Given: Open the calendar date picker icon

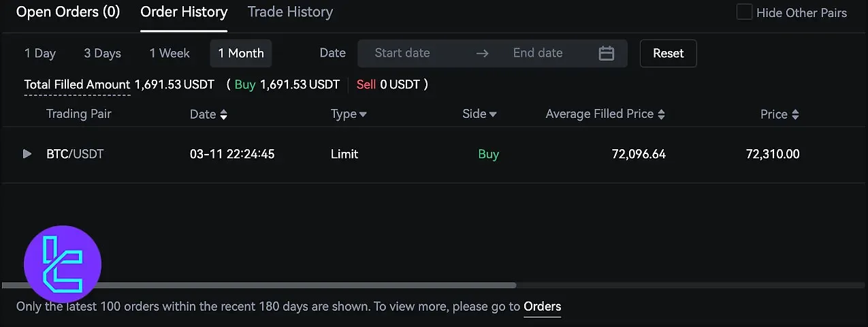Looking at the screenshot, I should [x=606, y=53].
